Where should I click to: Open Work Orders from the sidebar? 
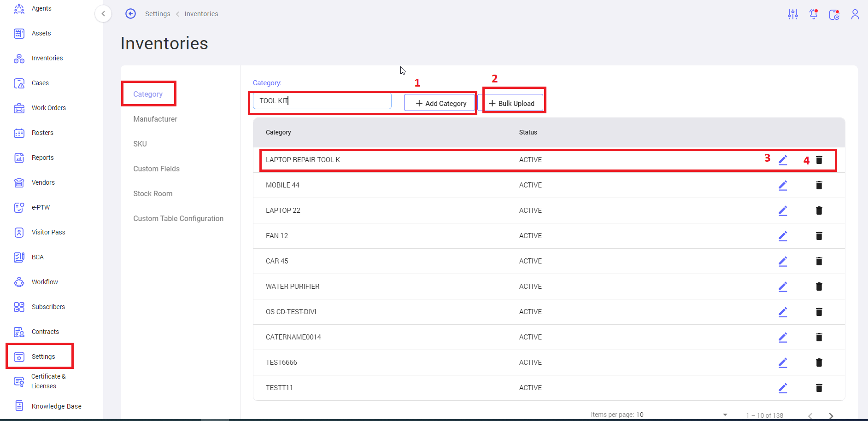[x=48, y=108]
